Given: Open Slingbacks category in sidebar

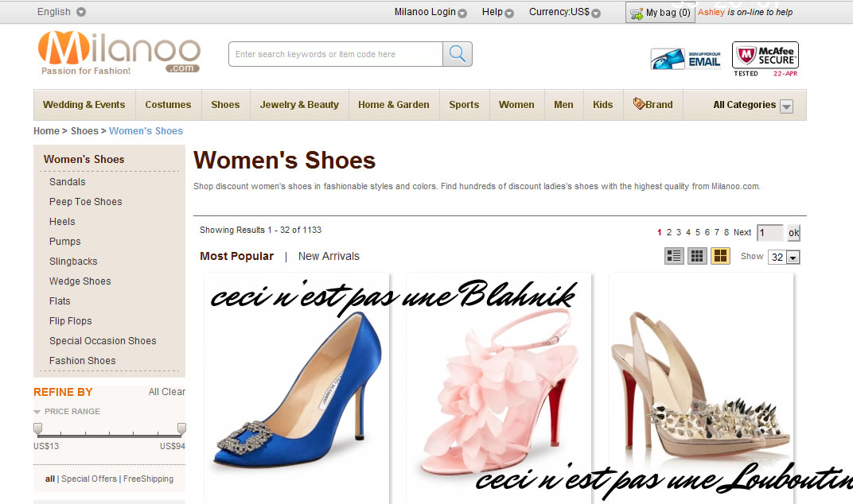Looking at the screenshot, I should pyautogui.click(x=73, y=261).
